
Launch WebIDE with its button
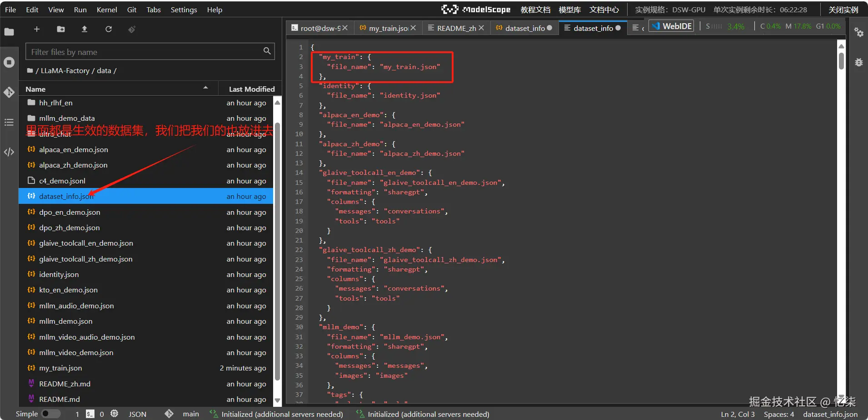[x=672, y=26]
